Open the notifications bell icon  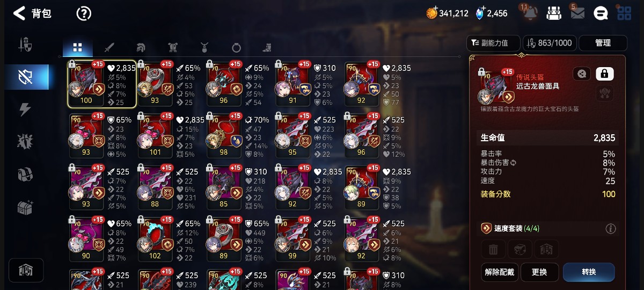pos(530,13)
